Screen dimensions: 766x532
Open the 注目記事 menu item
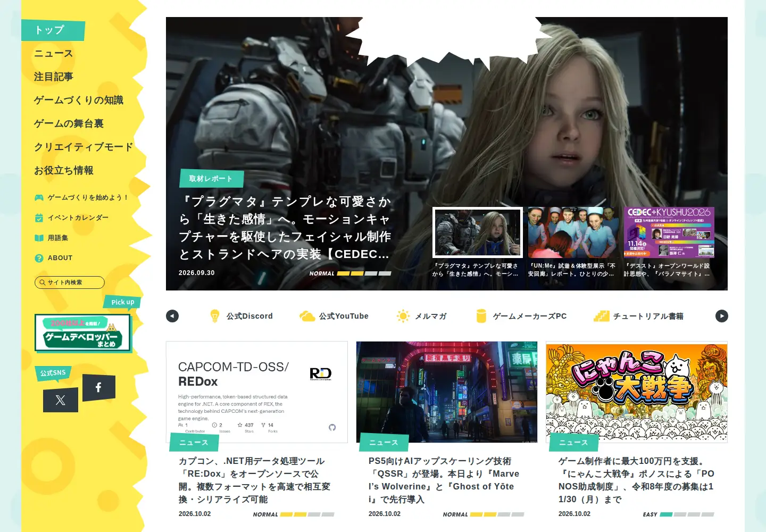(x=53, y=77)
